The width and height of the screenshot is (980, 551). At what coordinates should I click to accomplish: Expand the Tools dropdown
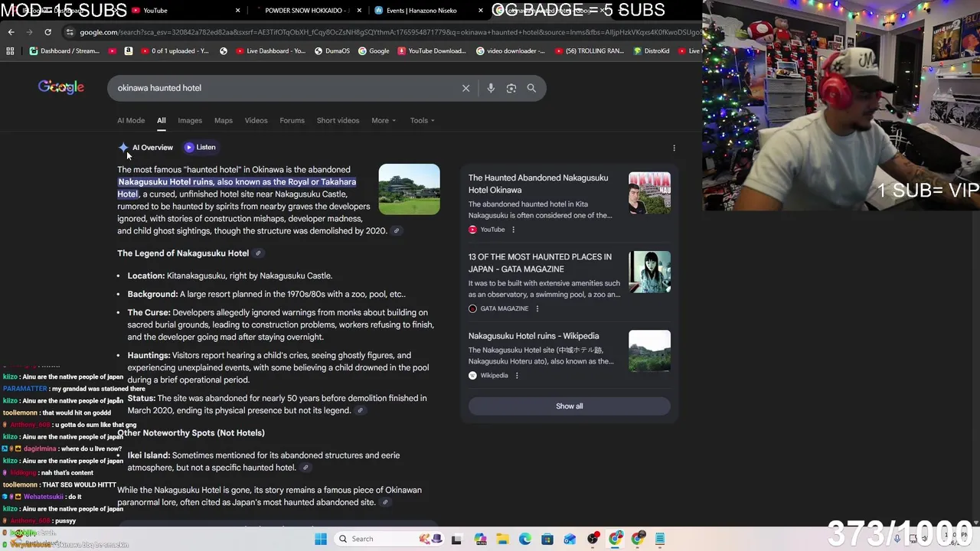pyautogui.click(x=422, y=120)
